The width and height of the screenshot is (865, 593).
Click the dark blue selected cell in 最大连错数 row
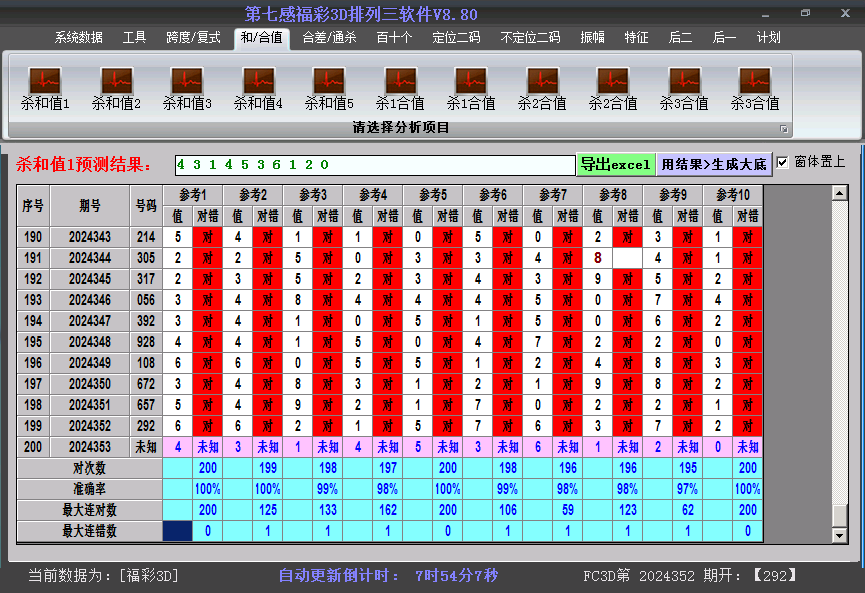(178, 531)
